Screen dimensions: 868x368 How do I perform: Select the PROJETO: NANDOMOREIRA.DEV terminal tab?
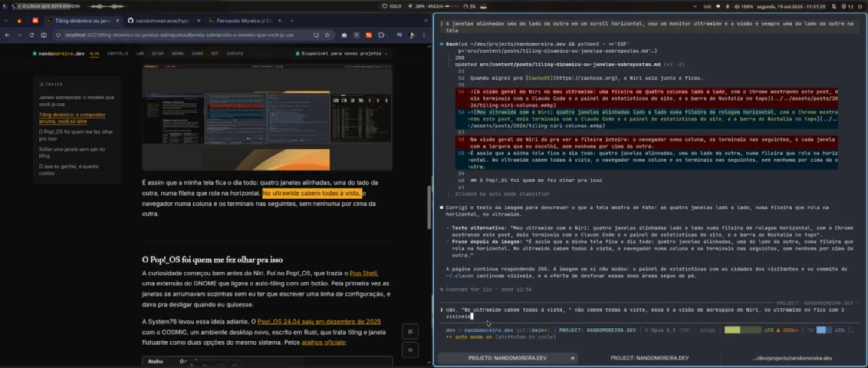click(507, 358)
